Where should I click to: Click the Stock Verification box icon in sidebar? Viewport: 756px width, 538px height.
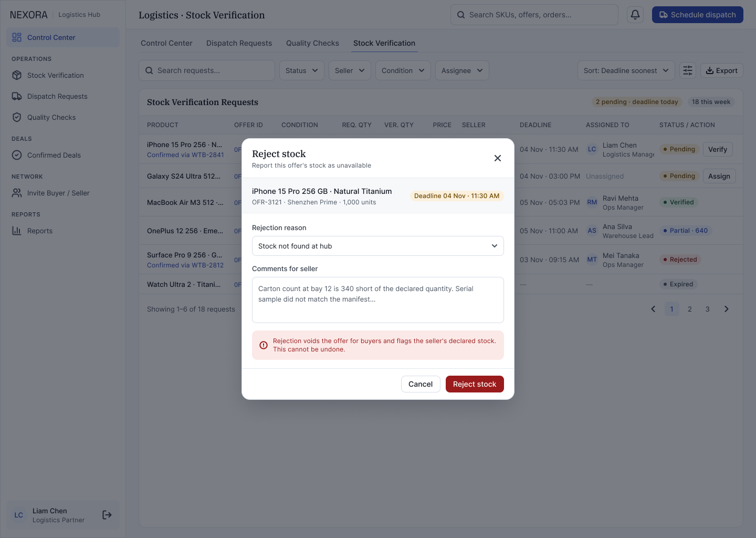click(17, 75)
